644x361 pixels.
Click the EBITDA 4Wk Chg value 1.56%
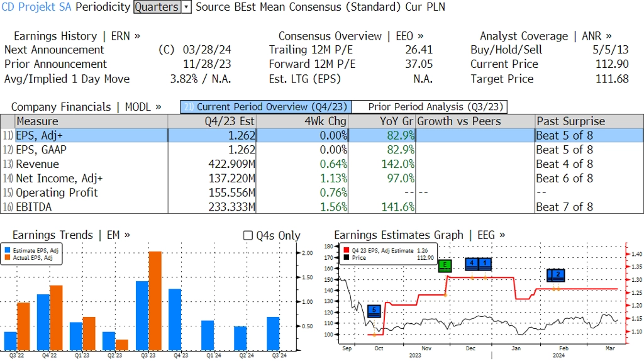[x=333, y=207]
